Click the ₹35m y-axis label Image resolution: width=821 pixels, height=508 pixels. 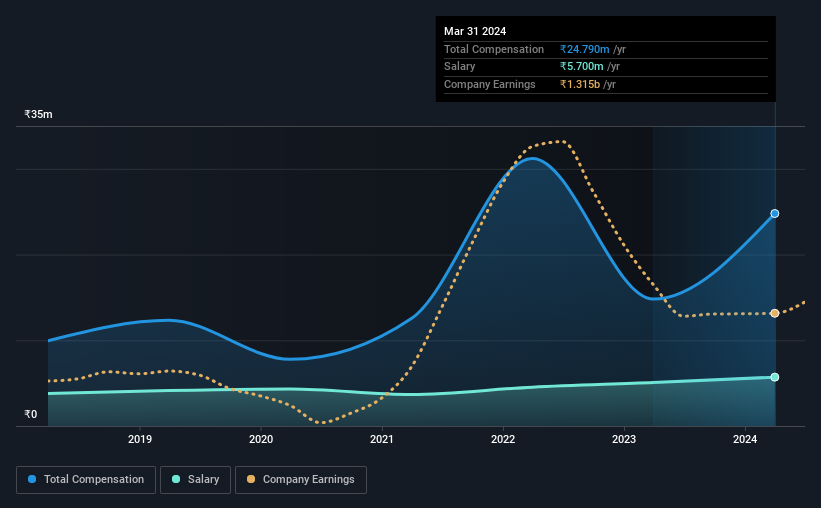[x=38, y=114]
